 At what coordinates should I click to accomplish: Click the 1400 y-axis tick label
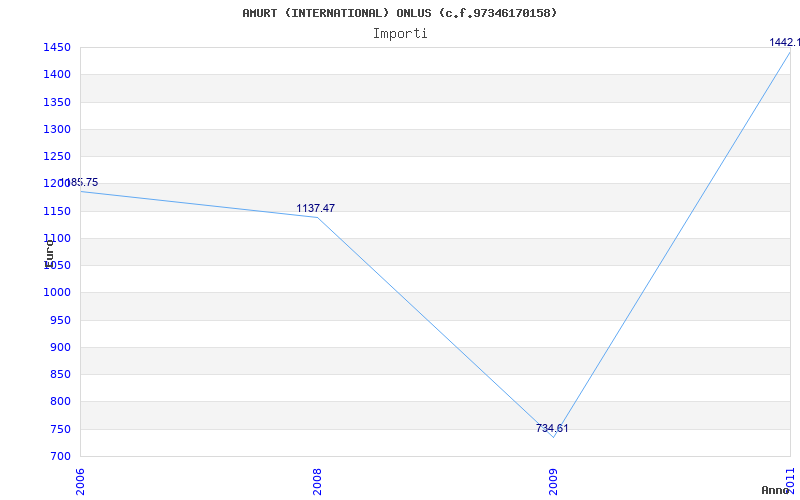(x=57, y=74)
